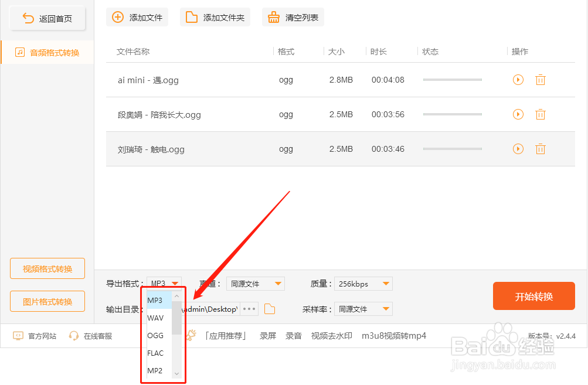
Task: Click the 清空列表 clear list icon
Action: point(273,17)
